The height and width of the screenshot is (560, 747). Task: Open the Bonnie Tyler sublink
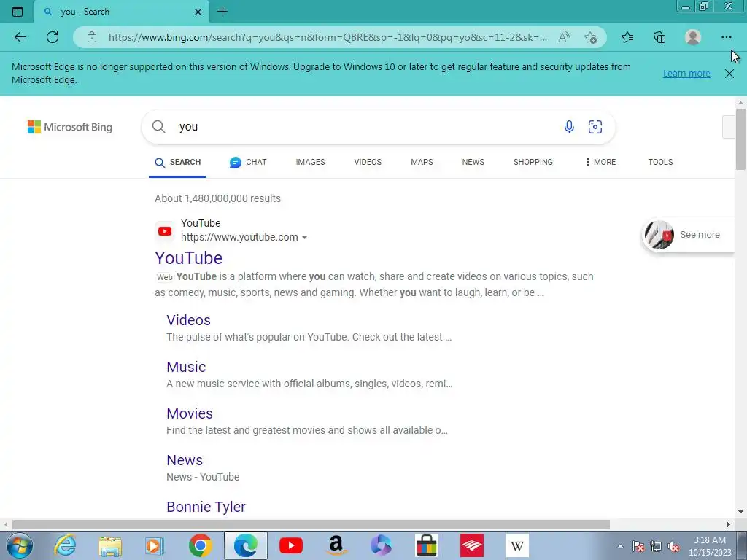206,507
